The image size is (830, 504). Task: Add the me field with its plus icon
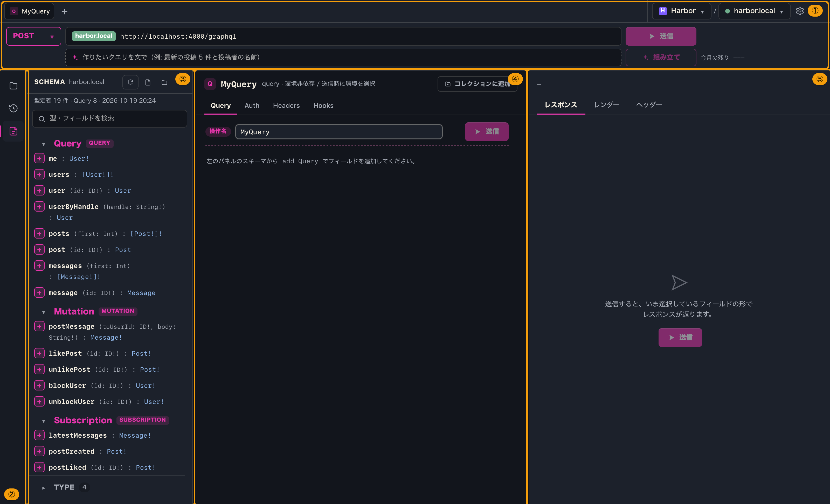(39, 158)
